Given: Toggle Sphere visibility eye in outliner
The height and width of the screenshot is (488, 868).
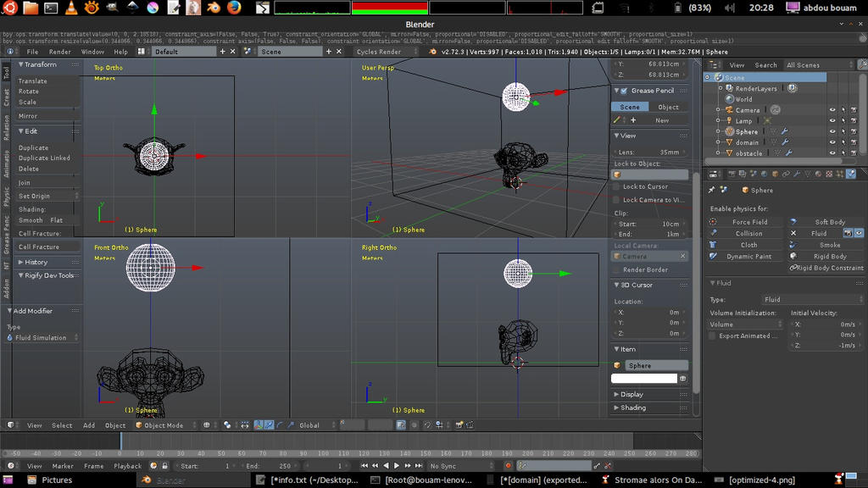Looking at the screenshot, I should point(832,131).
